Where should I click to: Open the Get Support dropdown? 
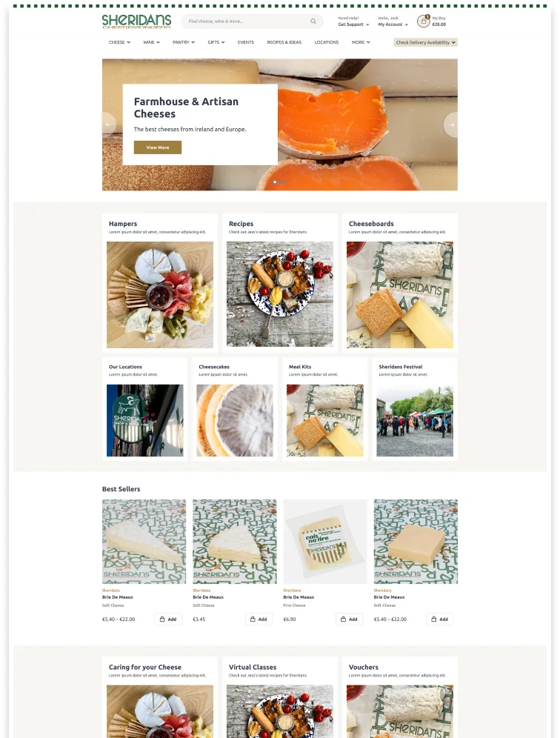tap(353, 24)
